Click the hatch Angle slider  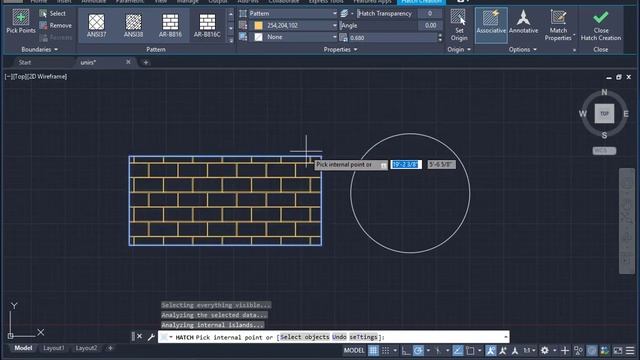coord(378,25)
